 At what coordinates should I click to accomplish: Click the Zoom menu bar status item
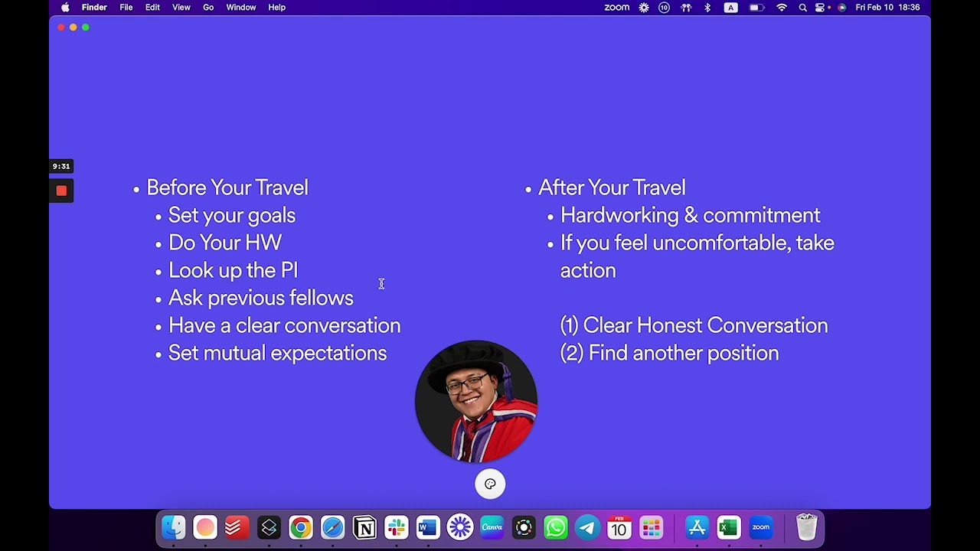616,8
